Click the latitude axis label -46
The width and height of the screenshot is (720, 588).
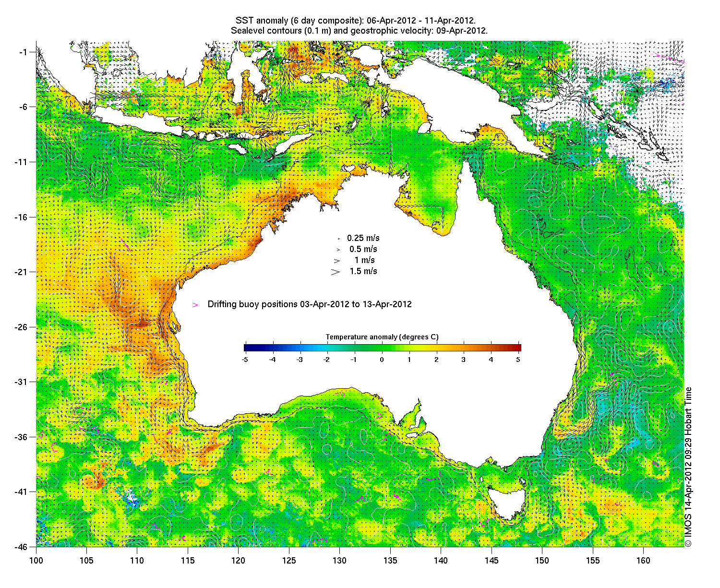pos(21,547)
